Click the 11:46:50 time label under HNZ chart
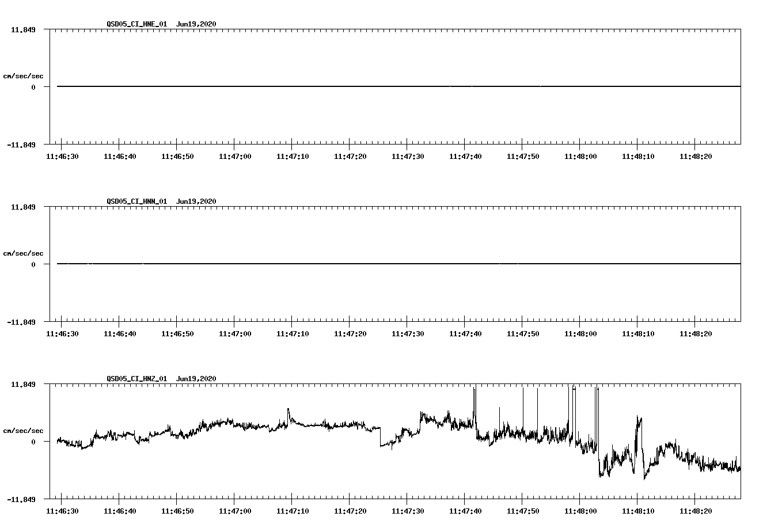Viewport: 782px width, 532px height. click(x=177, y=511)
